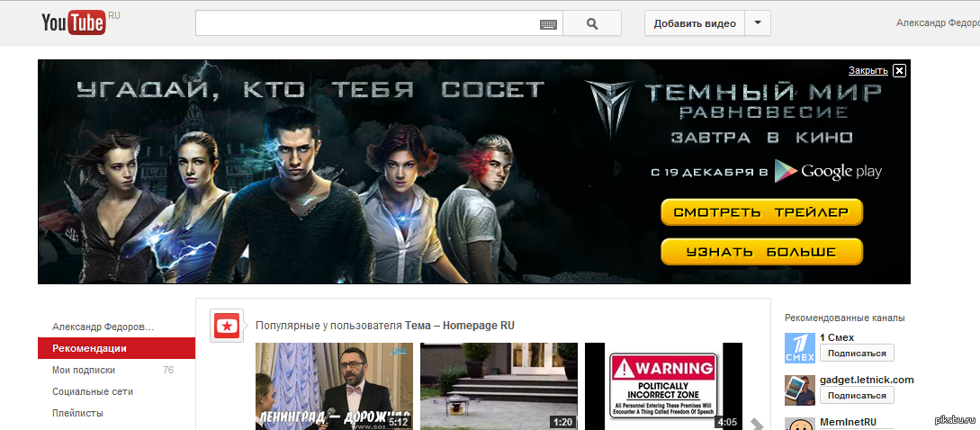Screen dimensions: 980x430
Task: Open the on-screen keyboard icon in search
Action: [x=548, y=24]
